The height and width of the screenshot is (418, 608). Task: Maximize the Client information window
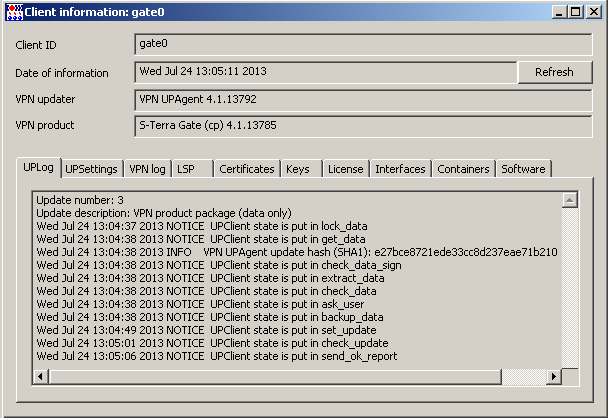(576, 12)
